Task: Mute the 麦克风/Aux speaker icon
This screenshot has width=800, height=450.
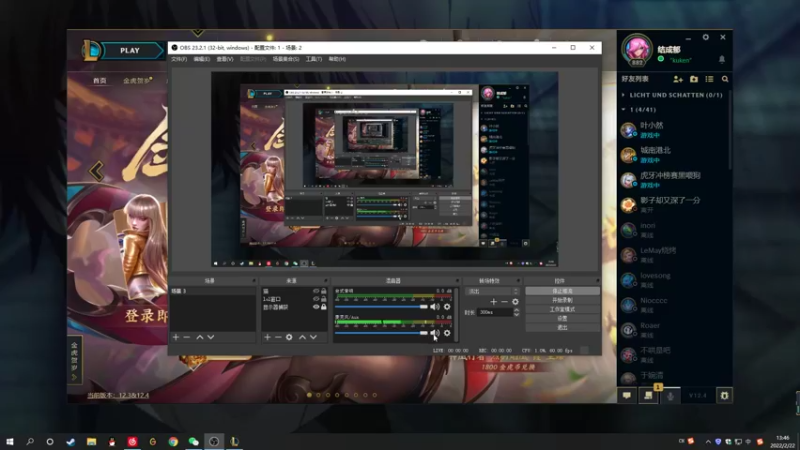Action: [x=435, y=333]
